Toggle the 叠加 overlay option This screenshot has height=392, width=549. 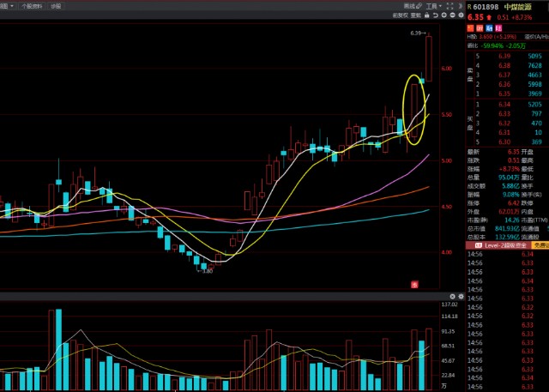[414, 15]
